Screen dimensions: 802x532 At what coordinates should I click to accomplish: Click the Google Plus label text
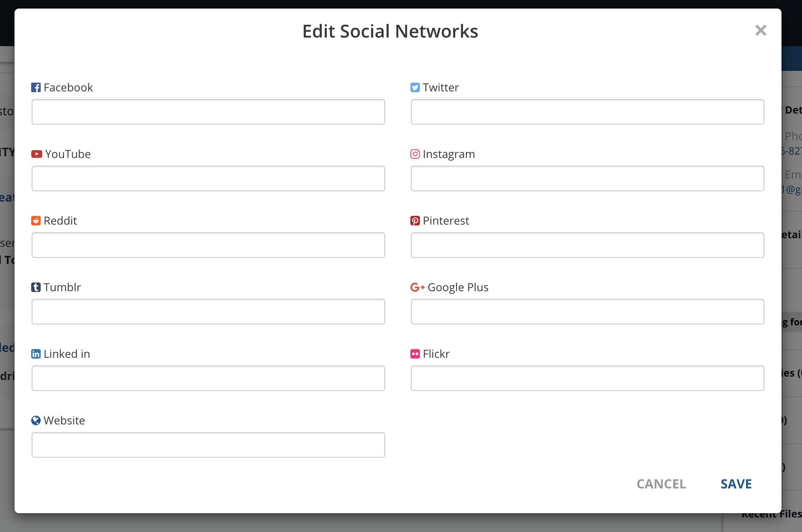pos(458,288)
